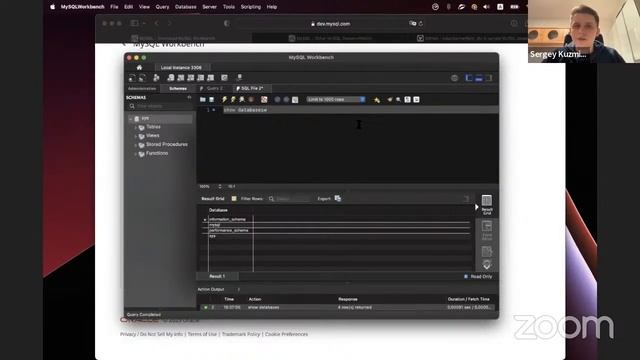Save the script to file icon

(211, 100)
